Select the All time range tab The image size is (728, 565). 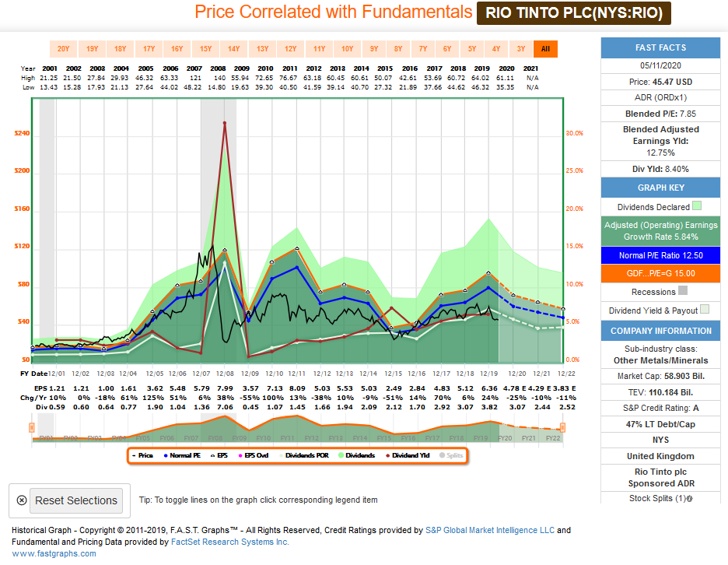[x=545, y=49]
